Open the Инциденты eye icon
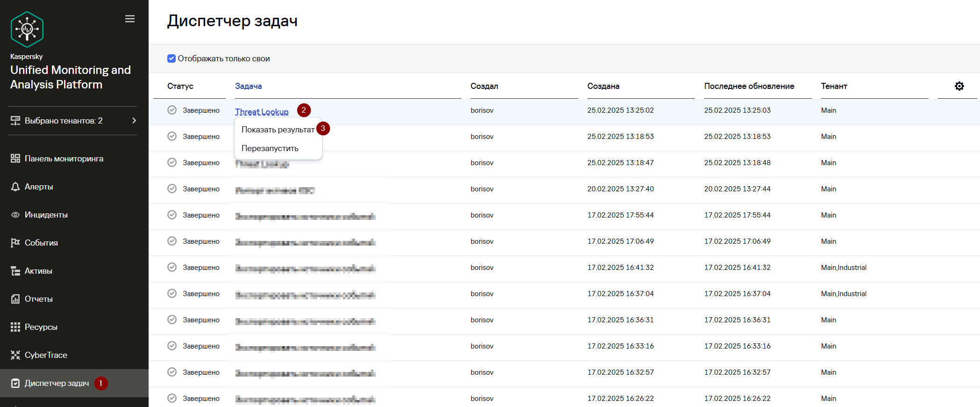Image resolution: width=980 pixels, height=407 pixels. point(15,215)
